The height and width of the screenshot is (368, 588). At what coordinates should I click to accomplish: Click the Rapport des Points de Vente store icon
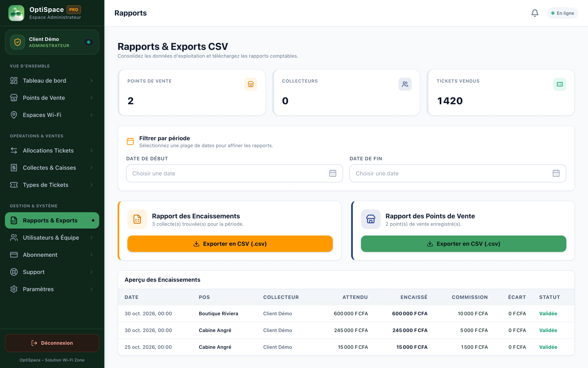tap(371, 219)
